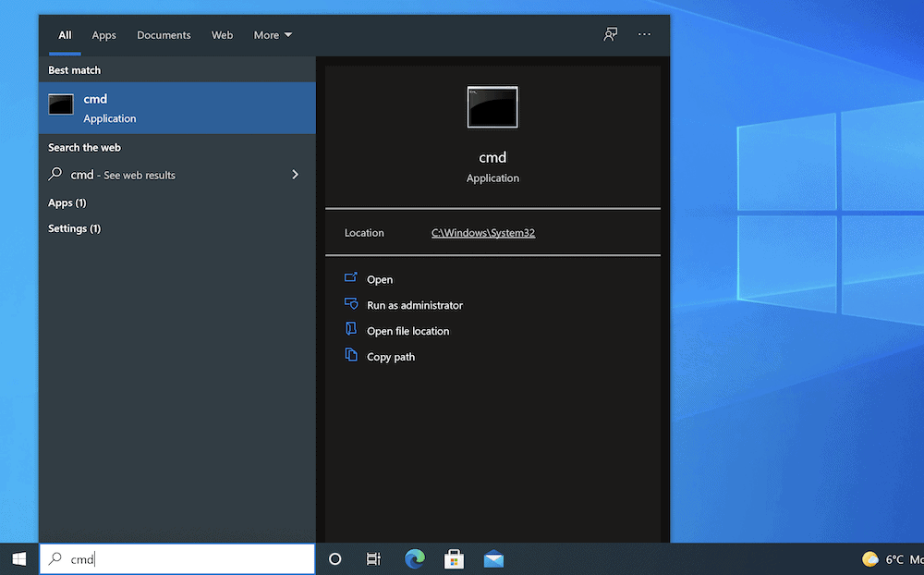The image size is (924, 575).
Task: Open the feedback person icon
Action: click(611, 34)
